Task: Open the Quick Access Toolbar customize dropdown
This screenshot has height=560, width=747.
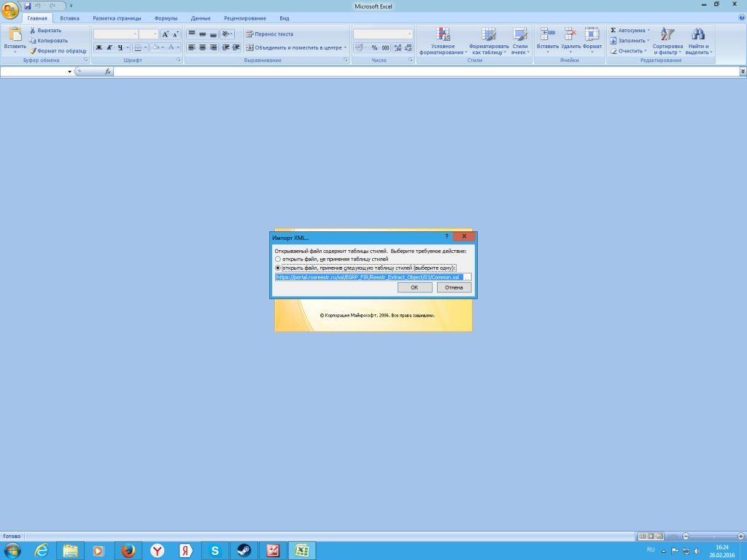Action: pyautogui.click(x=71, y=6)
